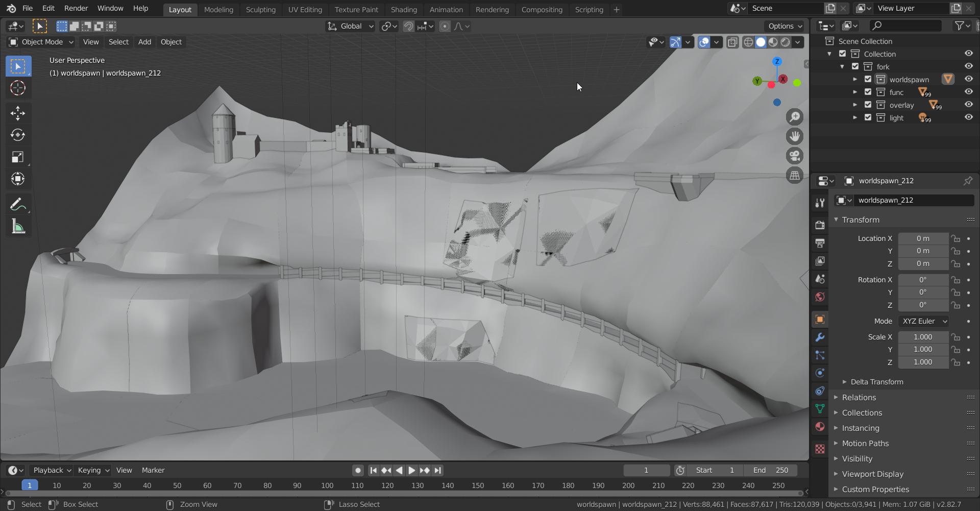The width and height of the screenshot is (980, 511).
Task: Activate the Move tool
Action: coord(18,113)
